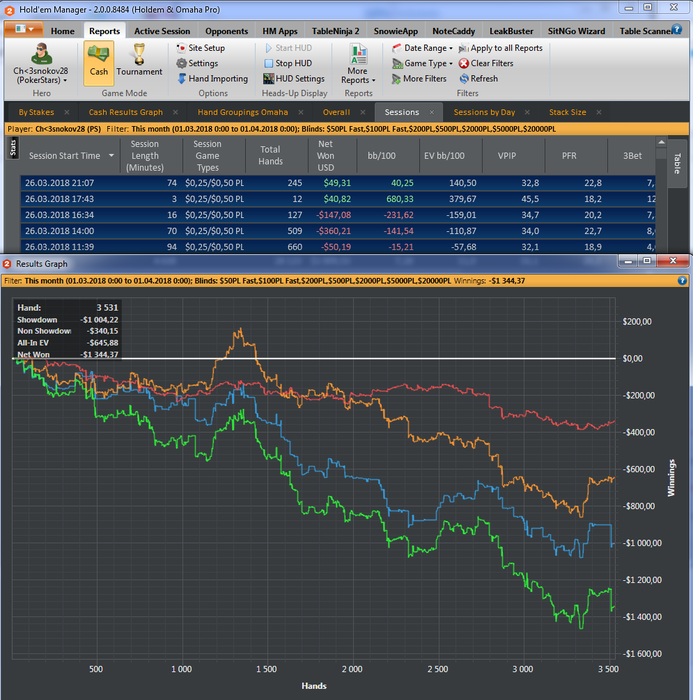Screen dimensions: 693x700
Task: Switch to Overall report tab
Action: point(336,112)
